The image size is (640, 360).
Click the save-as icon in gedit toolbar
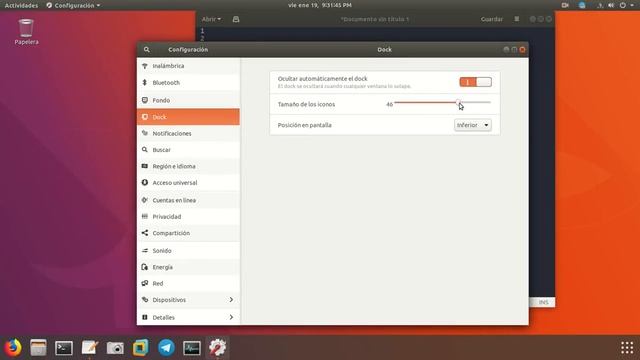[x=236, y=19]
